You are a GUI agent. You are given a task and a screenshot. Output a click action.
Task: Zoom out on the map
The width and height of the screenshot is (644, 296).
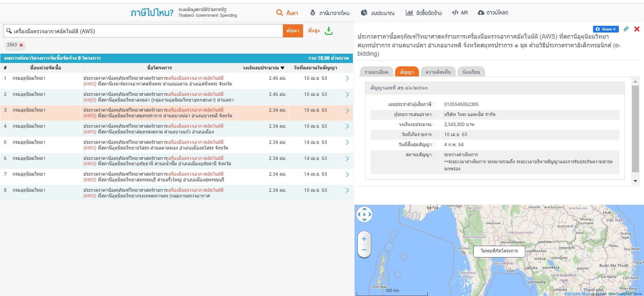(364, 250)
